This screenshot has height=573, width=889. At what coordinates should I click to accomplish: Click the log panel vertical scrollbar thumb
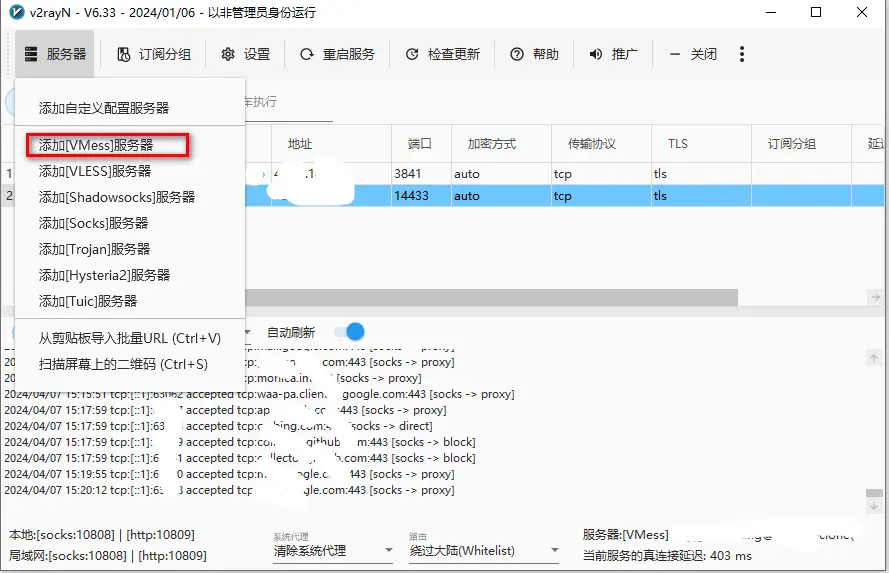[874, 493]
